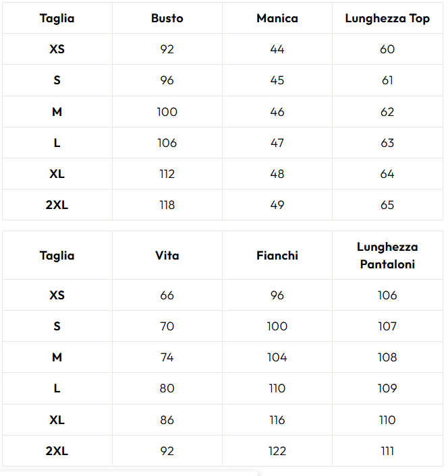Click the Busto column header
Image resolution: width=448 pixels, height=476 pixels.
(167, 18)
